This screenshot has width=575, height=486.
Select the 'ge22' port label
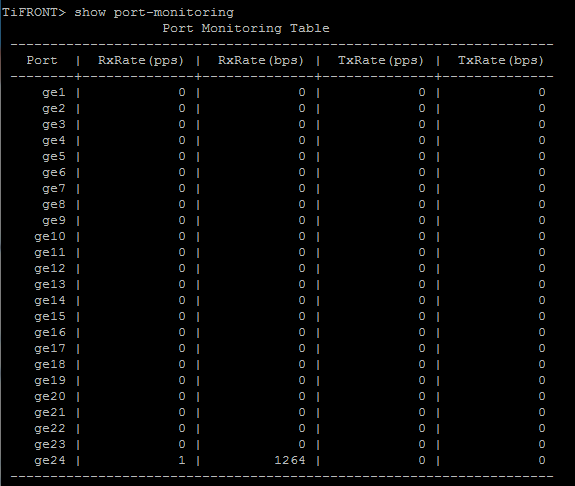point(50,429)
